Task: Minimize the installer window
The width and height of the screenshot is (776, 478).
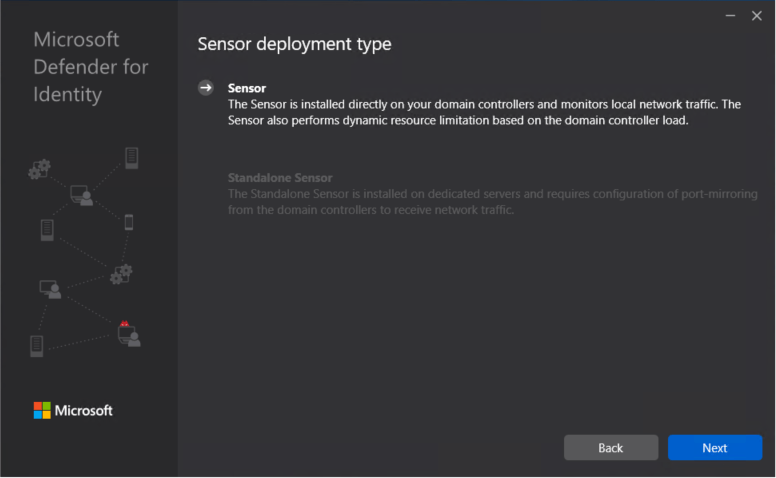Action: 731,16
